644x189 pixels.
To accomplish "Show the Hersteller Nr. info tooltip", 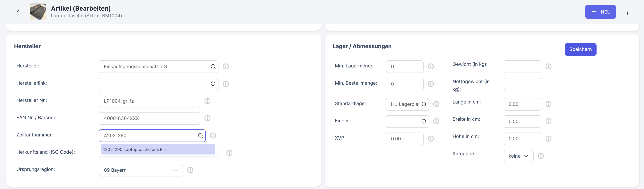I will click(207, 101).
